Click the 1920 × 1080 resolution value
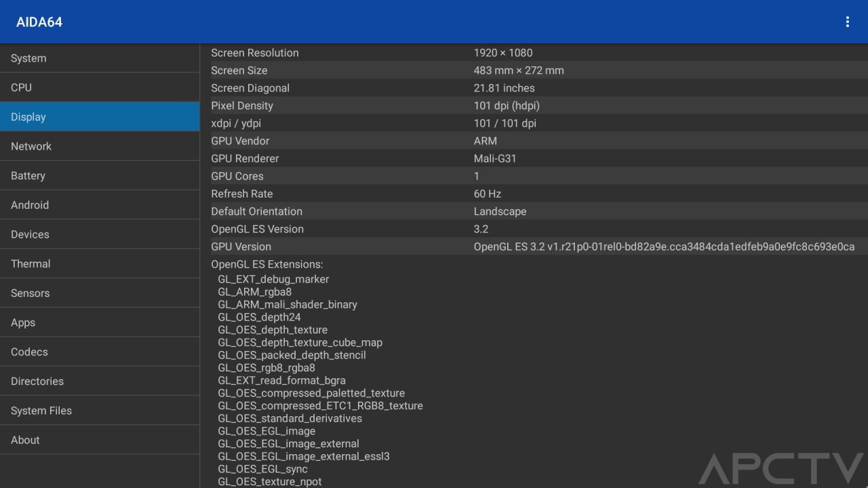The height and width of the screenshot is (488, 868). click(503, 53)
